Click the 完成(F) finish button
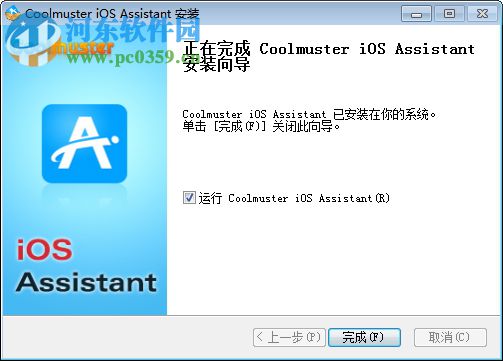 [364, 337]
